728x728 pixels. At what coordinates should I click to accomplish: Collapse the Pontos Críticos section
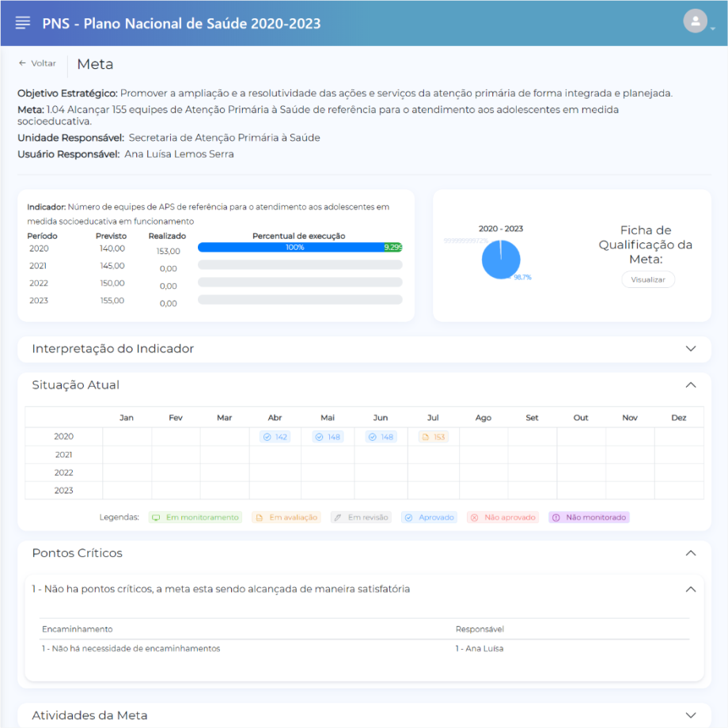click(691, 553)
